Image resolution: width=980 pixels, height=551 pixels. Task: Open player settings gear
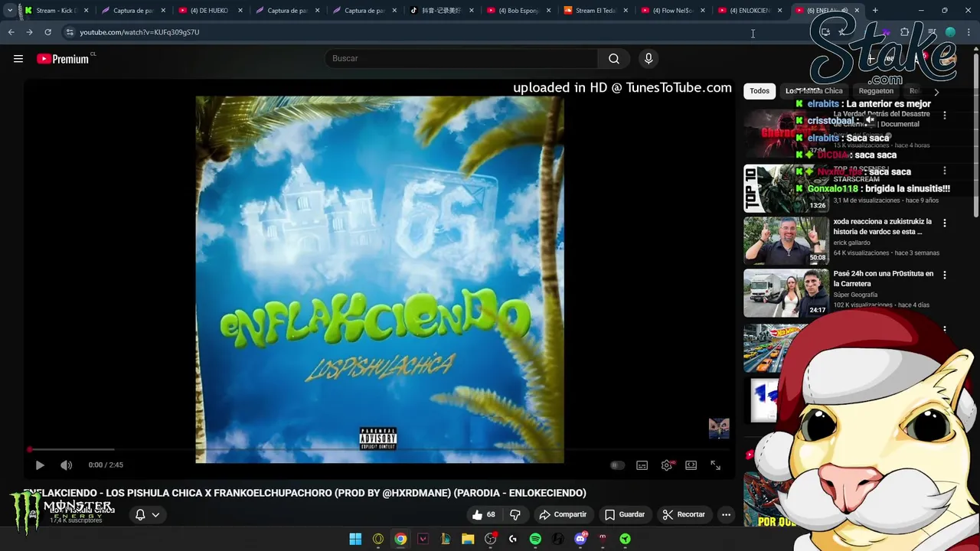(667, 465)
